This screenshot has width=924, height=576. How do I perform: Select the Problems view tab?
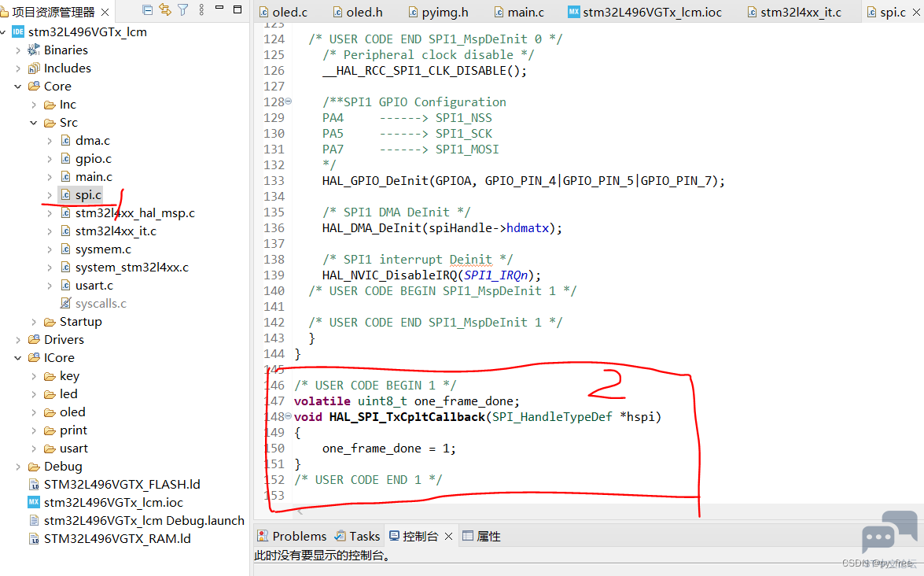coord(293,537)
